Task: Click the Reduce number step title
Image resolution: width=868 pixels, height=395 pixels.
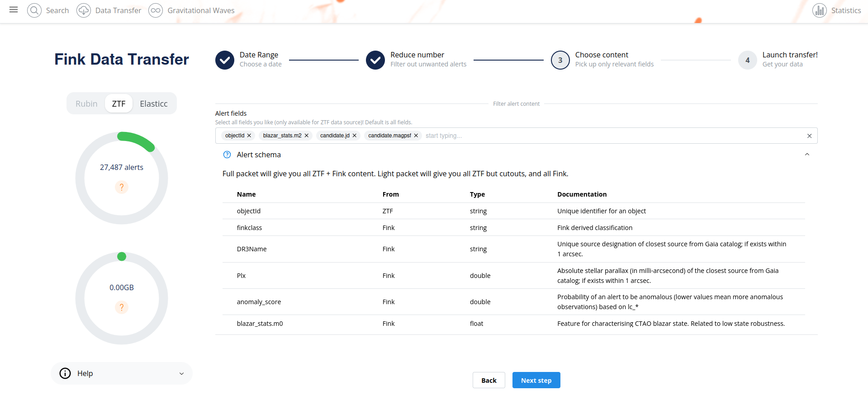Action: [x=417, y=55]
